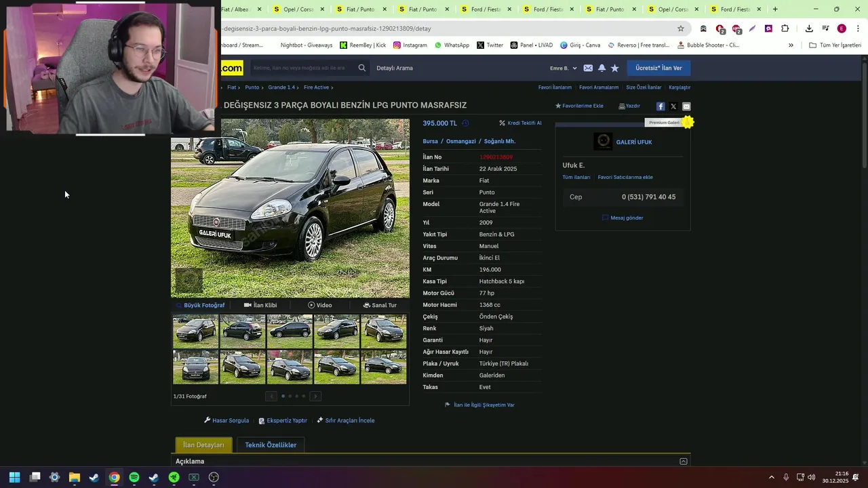Screen dimensions: 868x488
Task: Open the Chrome profile avatar E
Action: click(x=842, y=28)
